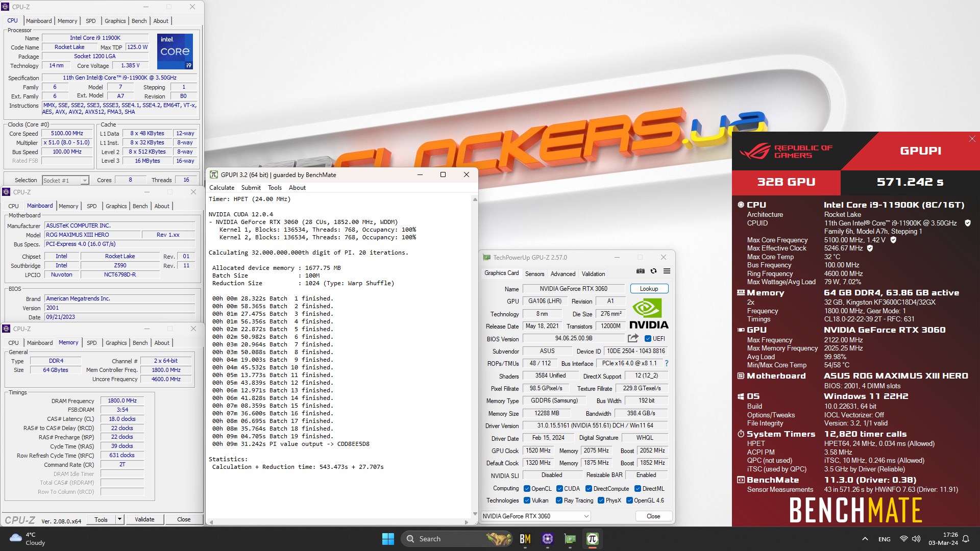Screen dimensions: 980x551
Task: Open the clock and date flyout
Action: [943, 539]
